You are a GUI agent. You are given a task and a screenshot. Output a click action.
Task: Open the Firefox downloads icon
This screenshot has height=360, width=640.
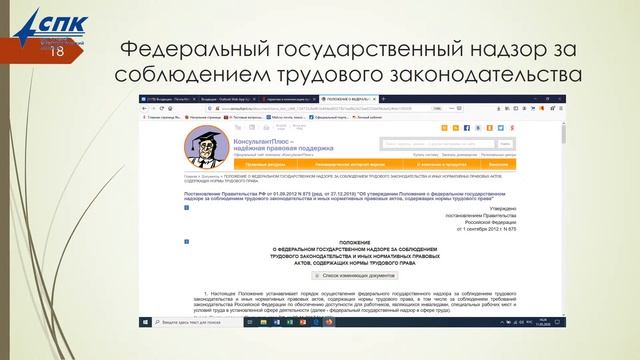coord(498,109)
